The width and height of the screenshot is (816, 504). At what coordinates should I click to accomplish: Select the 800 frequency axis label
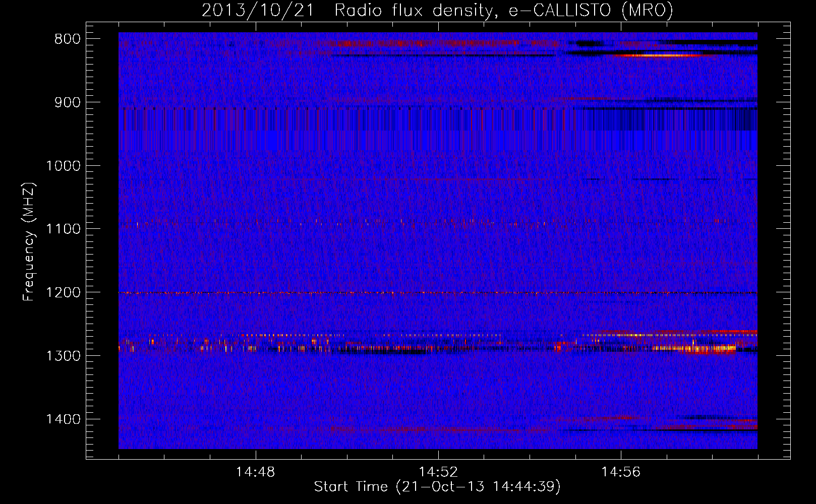(x=67, y=39)
